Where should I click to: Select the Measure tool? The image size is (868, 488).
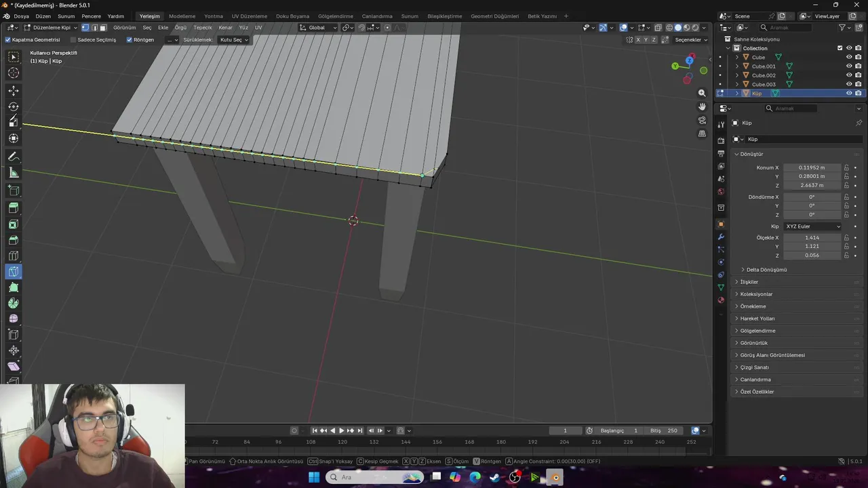click(14, 173)
